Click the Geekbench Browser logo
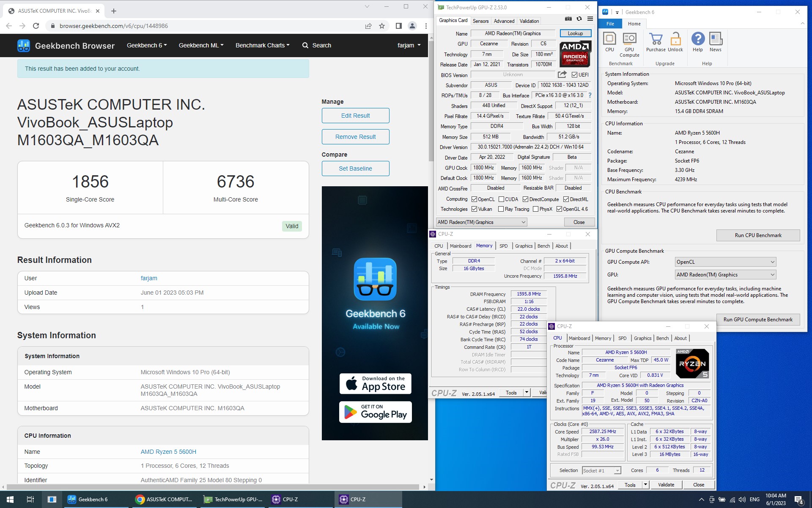 tap(66, 45)
